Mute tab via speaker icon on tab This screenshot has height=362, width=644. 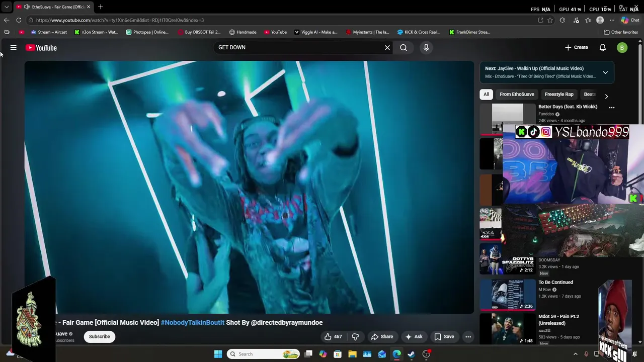[27, 7]
